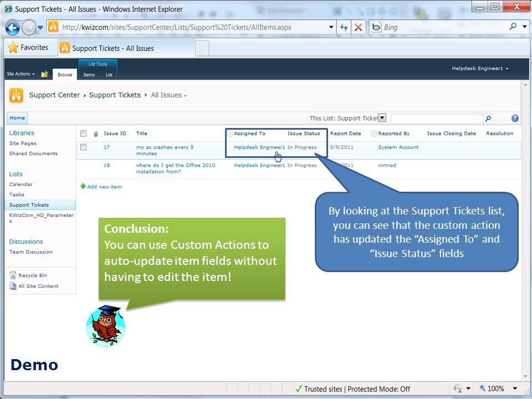Click the Recycle Bin icon
The height and width of the screenshot is (399, 532).
click(13, 275)
